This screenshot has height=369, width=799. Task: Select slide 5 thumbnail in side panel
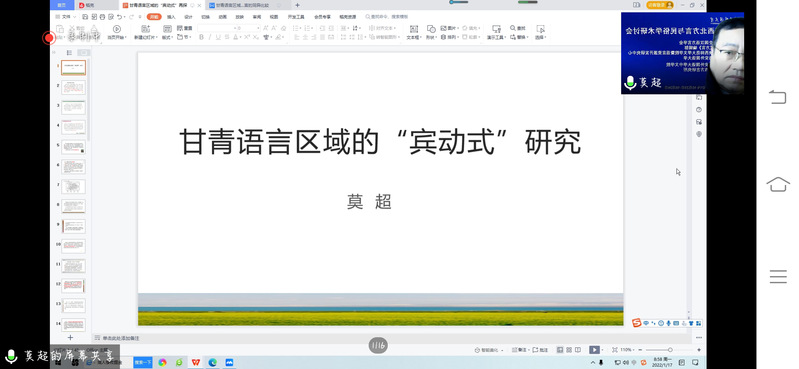coord(73,147)
